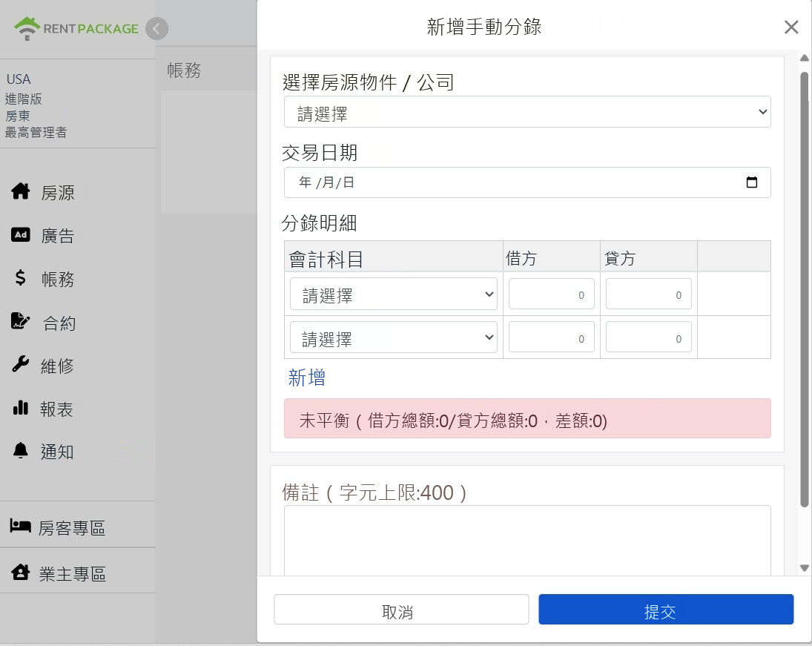Viewport: 812px width, 646px height.
Task: Click the bed icon for 房客專區
Action: [x=20, y=526]
